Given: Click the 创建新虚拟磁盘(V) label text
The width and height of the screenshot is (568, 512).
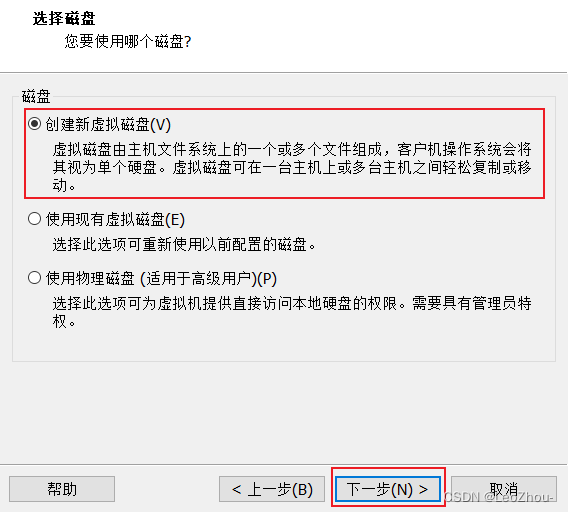Looking at the screenshot, I should [108, 125].
